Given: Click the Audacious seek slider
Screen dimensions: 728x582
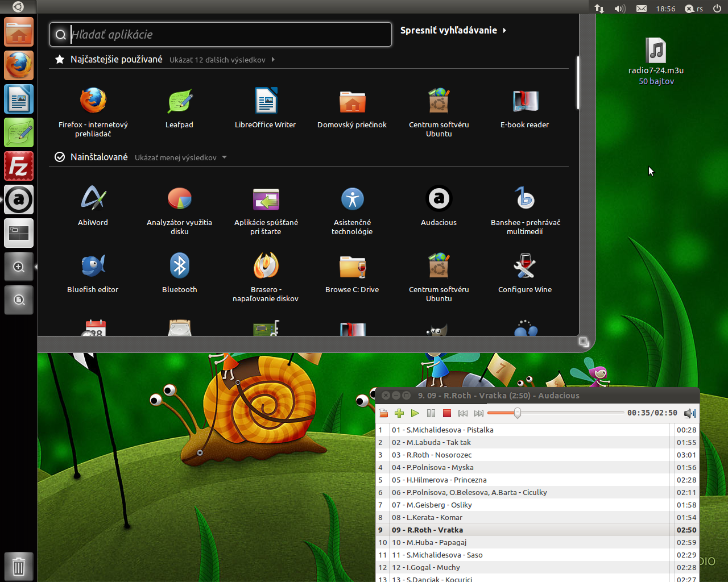Looking at the screenshot, I should point(556,413).
